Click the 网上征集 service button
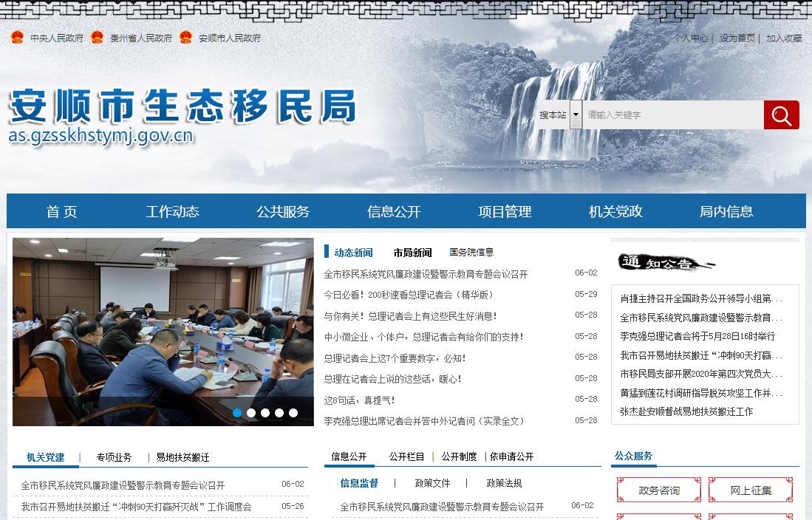 (751, 490)
